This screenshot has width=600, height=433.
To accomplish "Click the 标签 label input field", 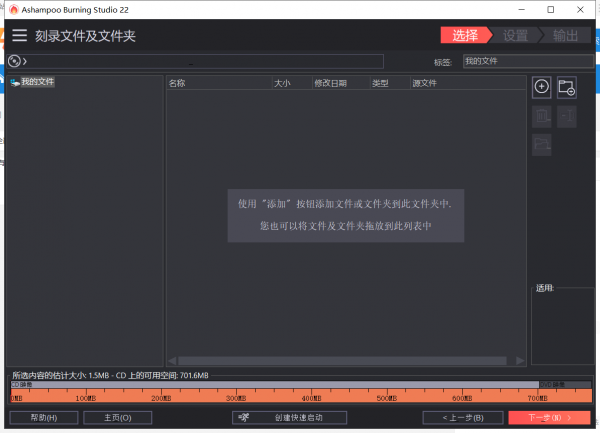I will [x=524, y=61].
